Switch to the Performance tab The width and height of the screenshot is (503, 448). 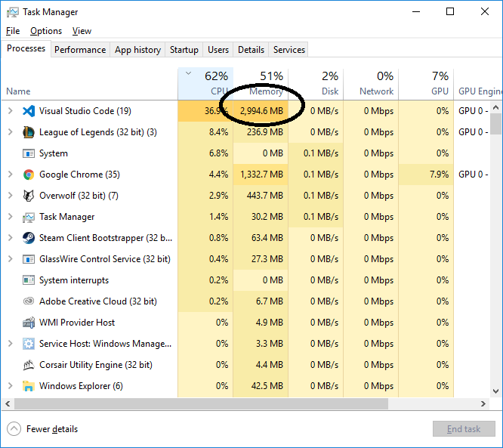(x=80, y=50)
